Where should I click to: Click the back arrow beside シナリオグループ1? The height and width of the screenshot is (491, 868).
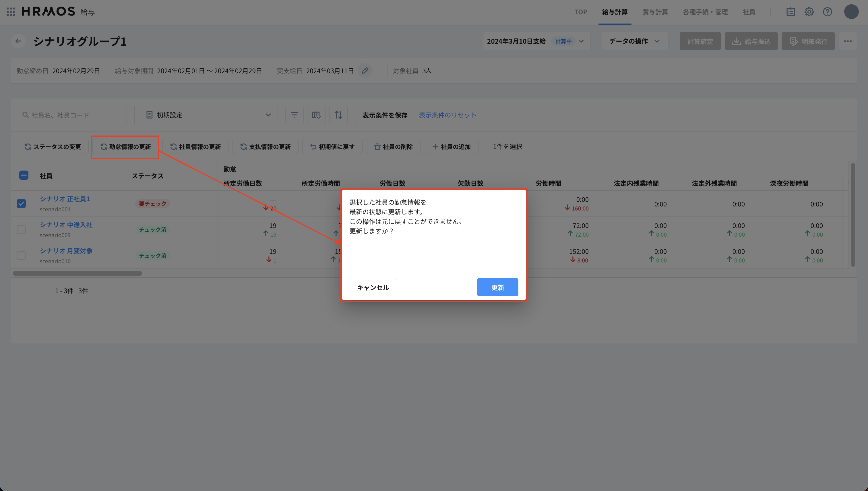18,41
